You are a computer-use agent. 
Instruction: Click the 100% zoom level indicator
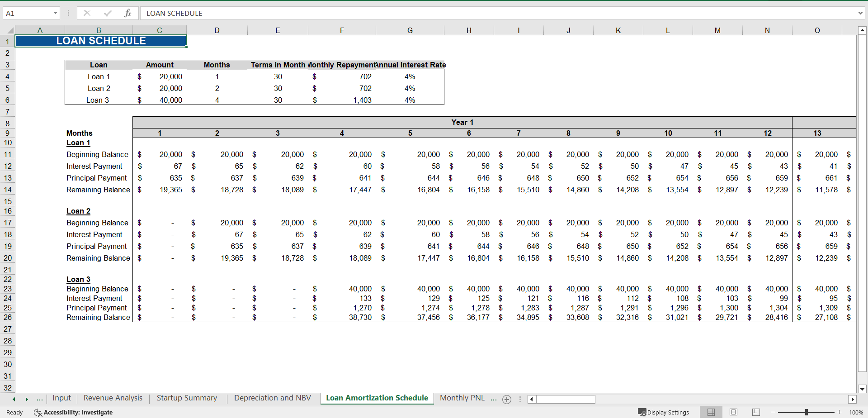click(x=857, y=412)
